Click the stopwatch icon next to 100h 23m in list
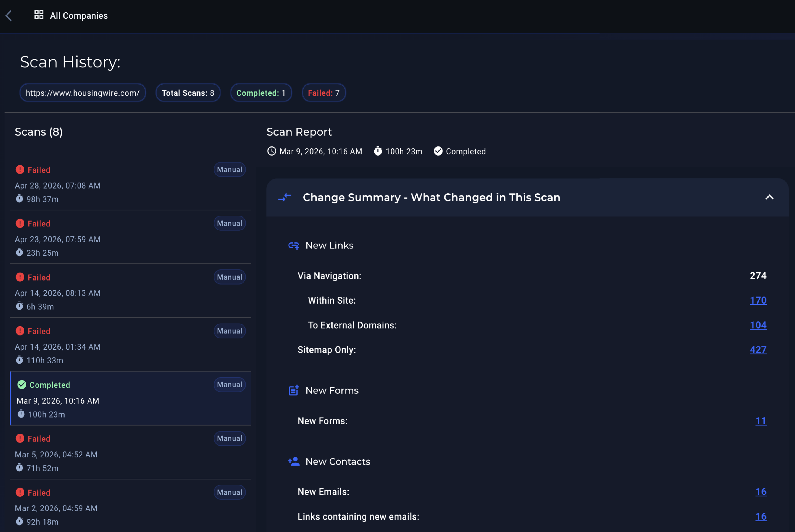Image resolution: width=795 pixels, height=532 pixels. [x=21, y=414]
